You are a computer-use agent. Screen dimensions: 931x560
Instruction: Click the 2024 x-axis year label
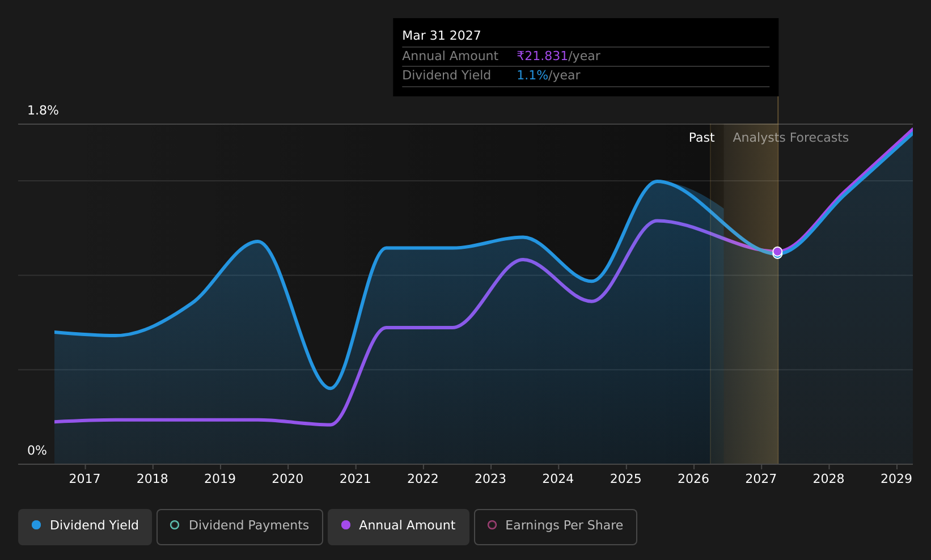click(558, 479)
